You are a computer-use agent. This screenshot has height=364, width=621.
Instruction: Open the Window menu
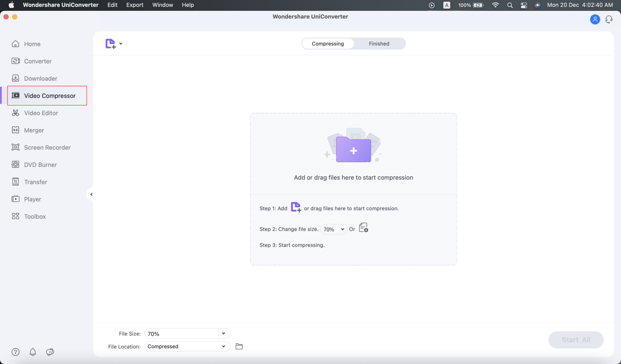(162, 5)
